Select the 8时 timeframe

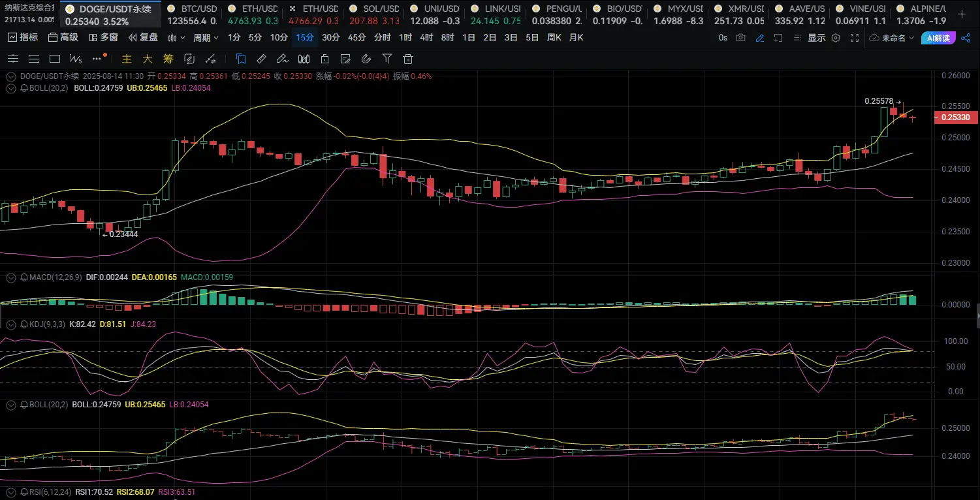[x=447, y=37]
